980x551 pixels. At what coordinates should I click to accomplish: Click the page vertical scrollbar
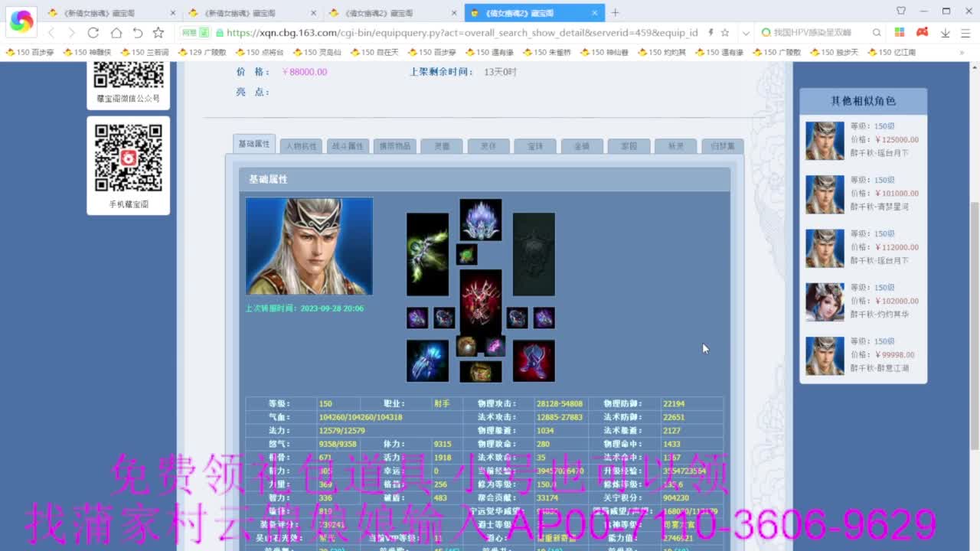[x=974, y=326]
